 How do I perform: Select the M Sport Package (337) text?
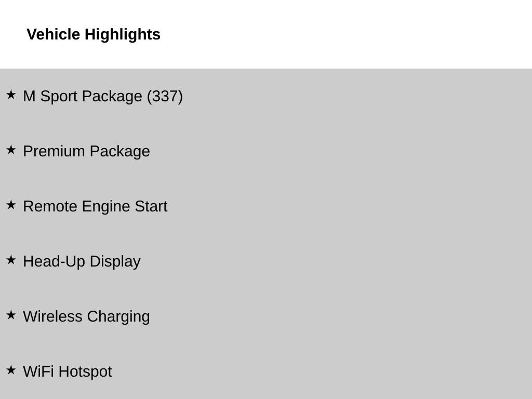tap(103, 96)
